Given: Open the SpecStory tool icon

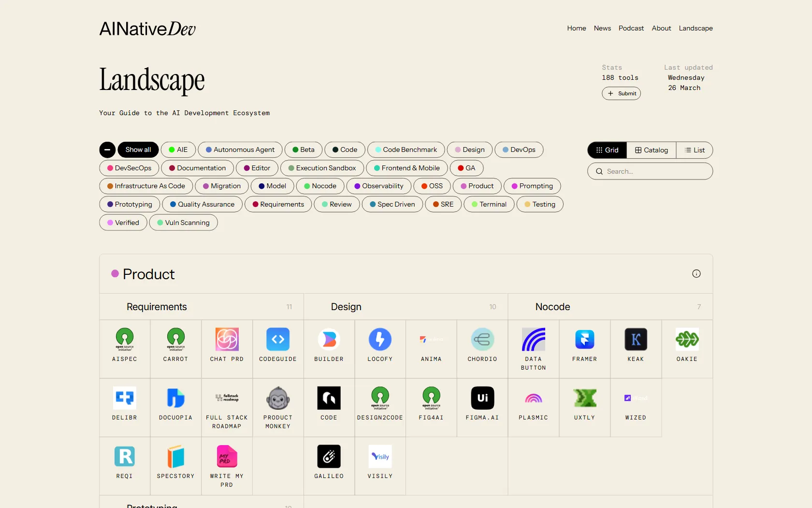Looking at the screenshot, I should pyautogui.click(x=176, y=456).
